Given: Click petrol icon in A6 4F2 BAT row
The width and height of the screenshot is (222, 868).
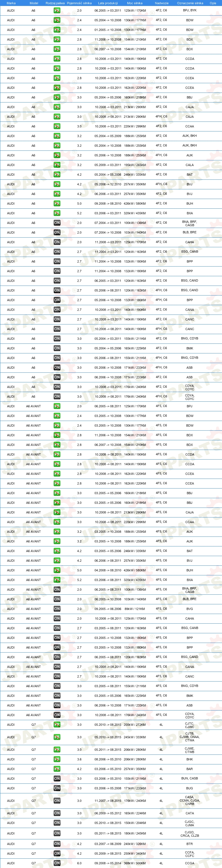Looking at the screenshot, I should pyautogui.click(x=57, y=175).
